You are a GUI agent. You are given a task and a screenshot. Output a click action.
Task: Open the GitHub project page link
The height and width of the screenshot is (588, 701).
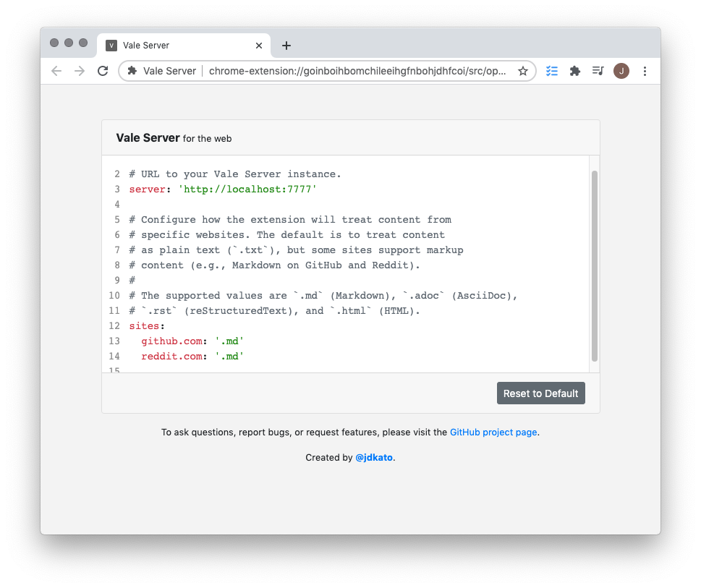point(493,432)
